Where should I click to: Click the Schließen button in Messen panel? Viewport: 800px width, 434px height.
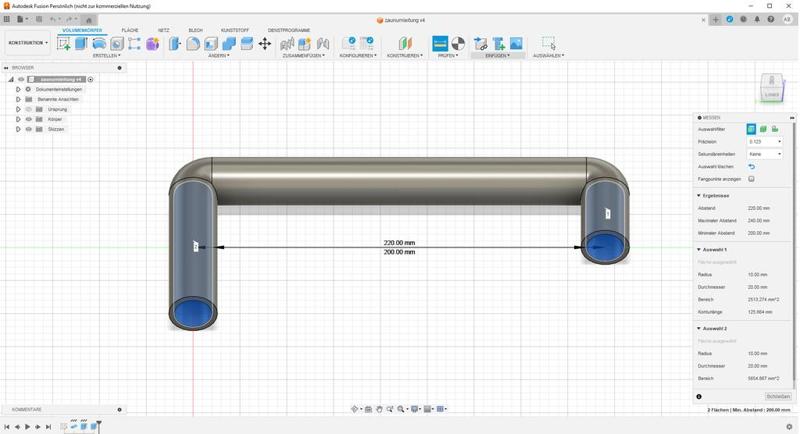[778, 397]
